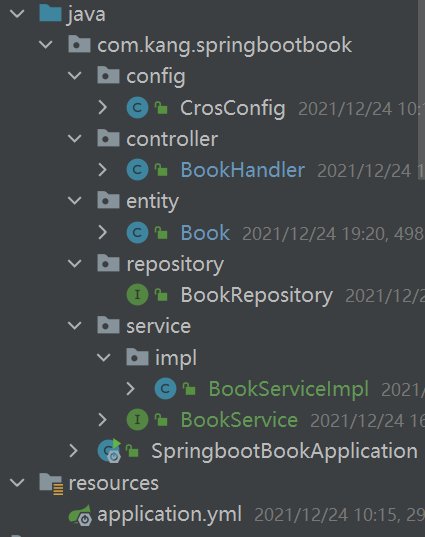
Task: Collapse the java source folder
Action: point(17,14)
